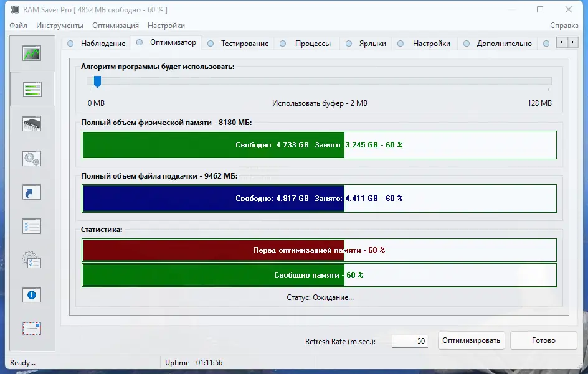Click the Готово button
588x374 pixels.
click(543, 340)
